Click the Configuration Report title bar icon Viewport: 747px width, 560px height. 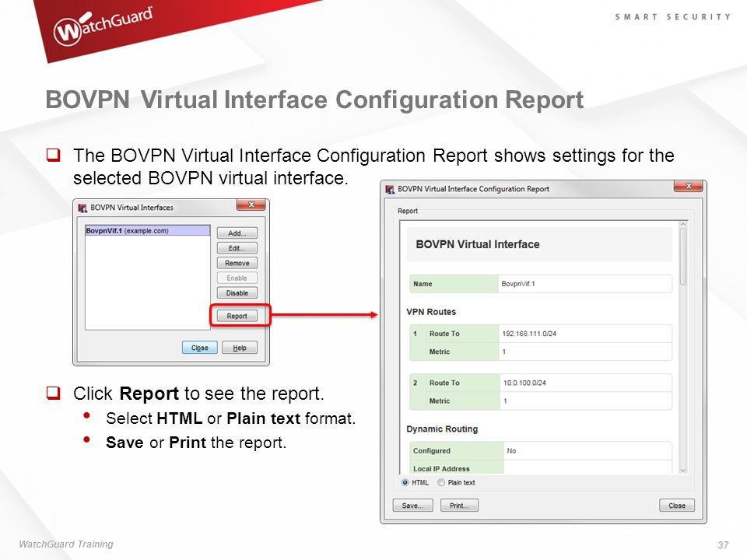(390, 189)
